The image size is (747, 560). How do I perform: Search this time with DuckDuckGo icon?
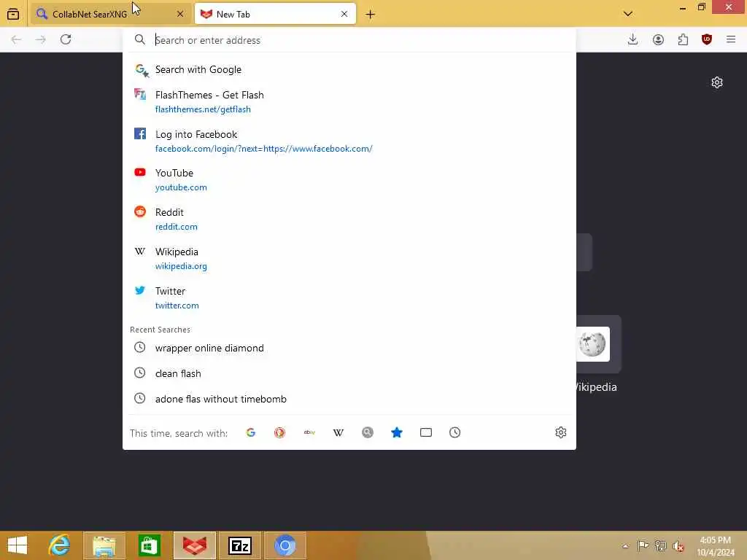tap(279, 432)
